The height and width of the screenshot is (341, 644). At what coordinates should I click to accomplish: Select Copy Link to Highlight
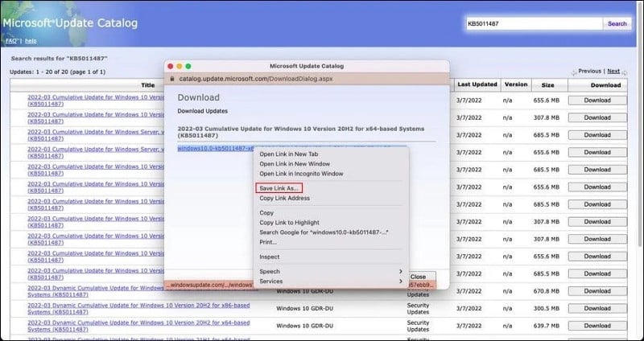tap(289, 223)
